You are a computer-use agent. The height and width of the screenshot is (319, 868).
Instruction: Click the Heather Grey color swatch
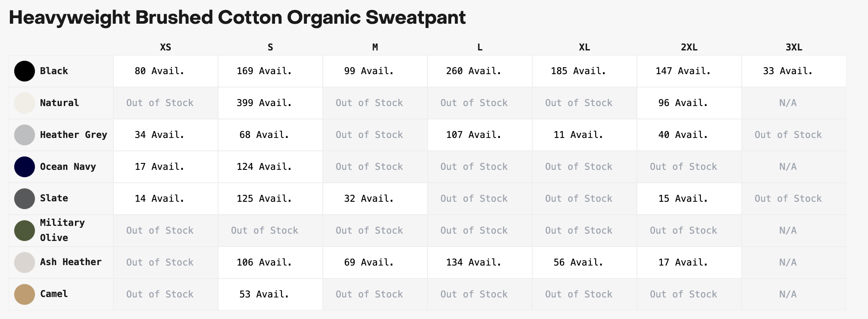click(25, 135)
